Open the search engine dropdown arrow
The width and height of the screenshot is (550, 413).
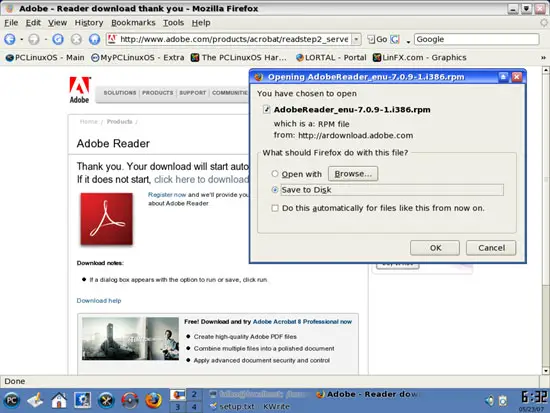click(x=408, y=42)
